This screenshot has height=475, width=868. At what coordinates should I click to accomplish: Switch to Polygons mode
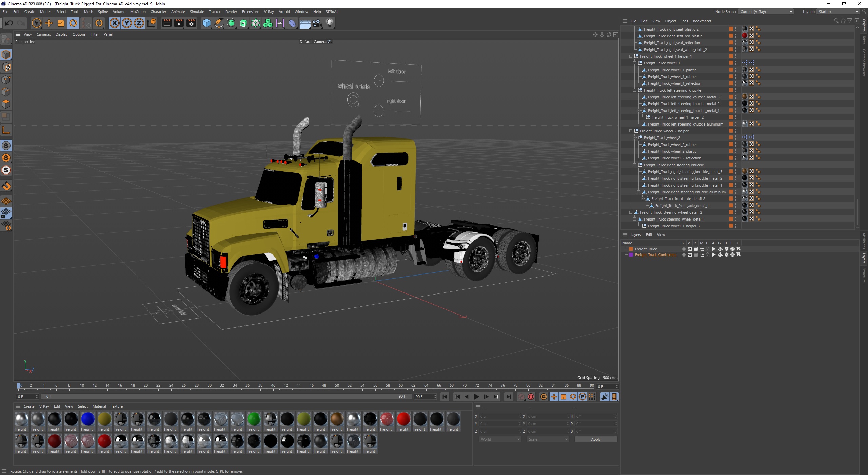(x=6, y=104)
